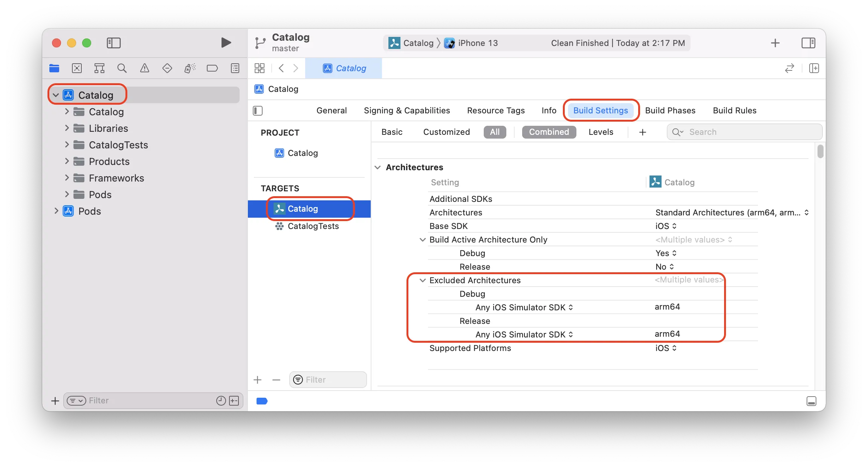Add a build setting with the plus button
Viewport: 868px width, 467px height.
[643, 132]
